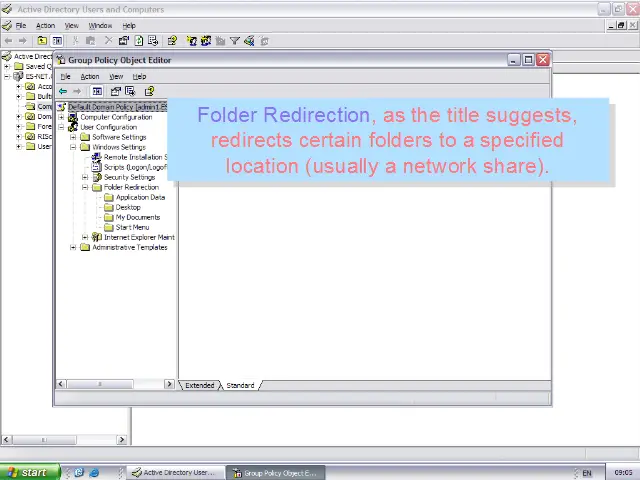Click the Create New Group icon

pyautogui.click(x=206, y=41)
